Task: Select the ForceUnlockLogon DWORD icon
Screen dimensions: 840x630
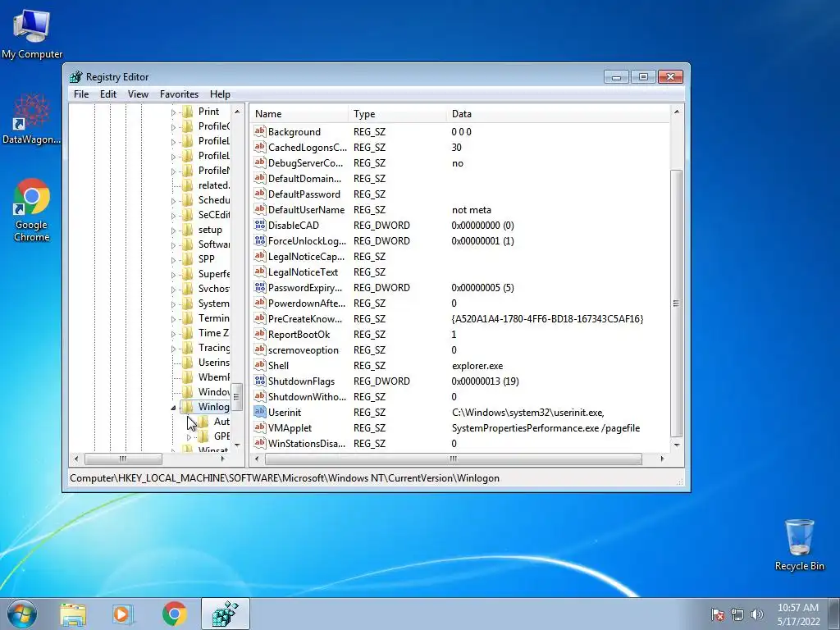Action: [260, 240]
